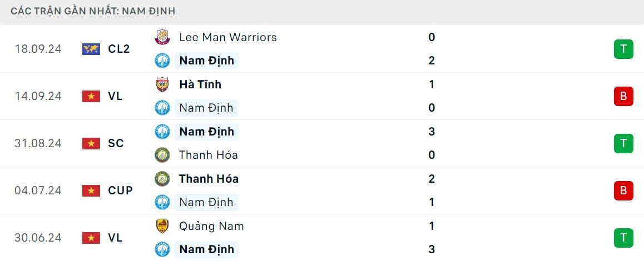Click the green T badge for 30.06.24 match
Image resolution: width=644 pixels, height=261 pixels.
coord(623,238)
